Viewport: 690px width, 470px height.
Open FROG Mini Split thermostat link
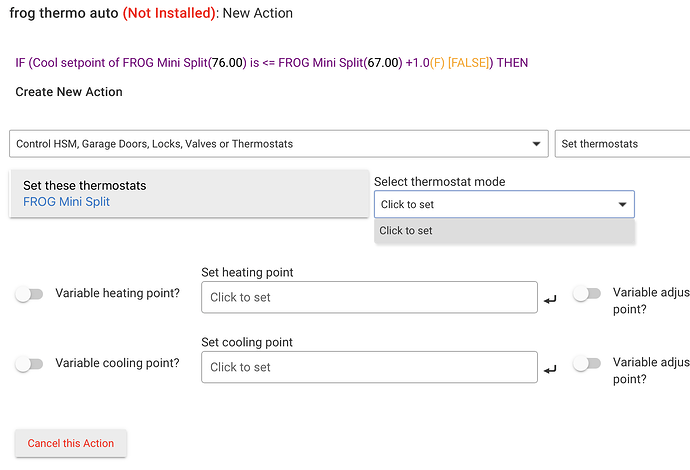(66, 201)
